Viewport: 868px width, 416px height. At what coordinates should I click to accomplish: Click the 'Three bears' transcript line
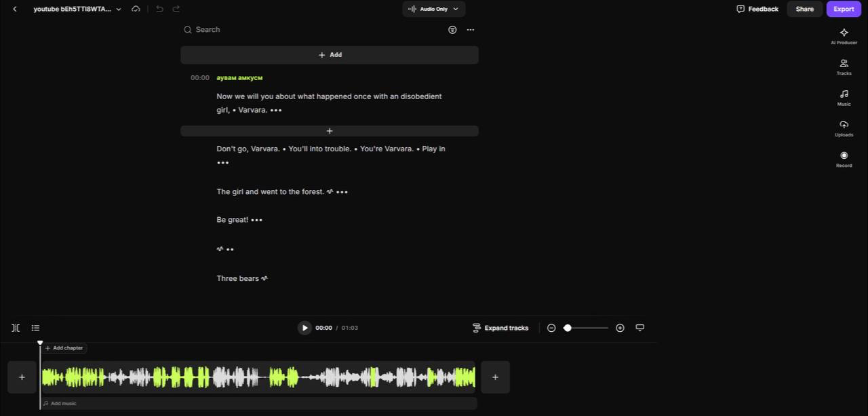(237, 278)
